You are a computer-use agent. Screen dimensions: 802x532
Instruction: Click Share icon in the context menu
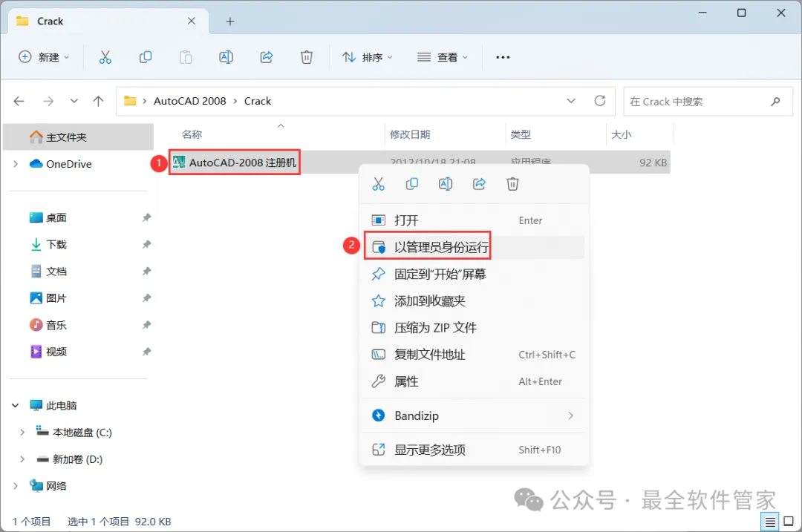coord(479,184)
